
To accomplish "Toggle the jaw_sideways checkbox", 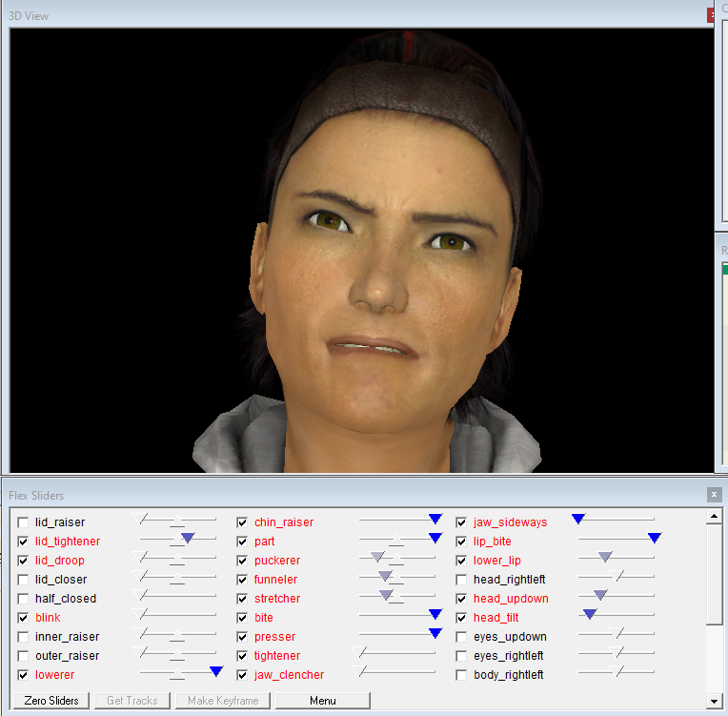I will (461, 522).
